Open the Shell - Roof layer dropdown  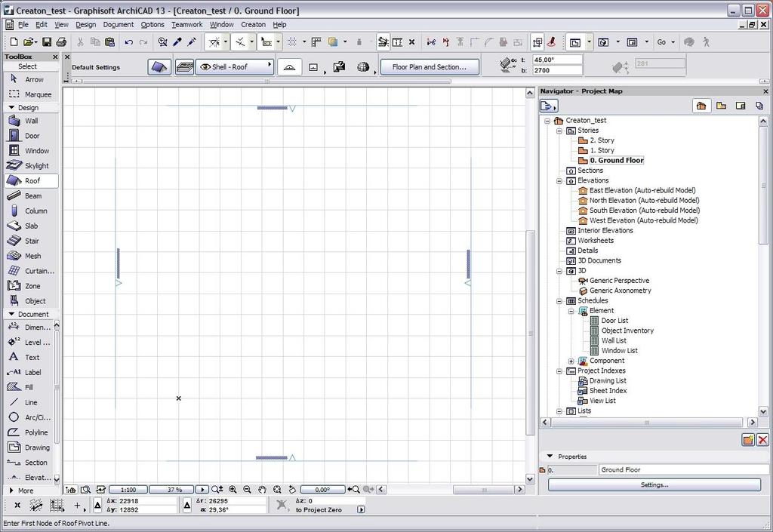tap(235, 67)
